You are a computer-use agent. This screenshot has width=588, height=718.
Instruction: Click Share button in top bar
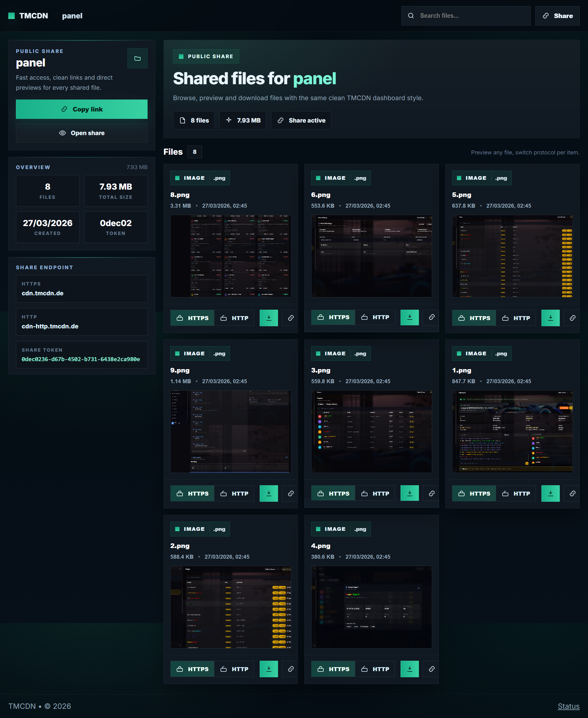pyautogui.click(x=557, y=16)
